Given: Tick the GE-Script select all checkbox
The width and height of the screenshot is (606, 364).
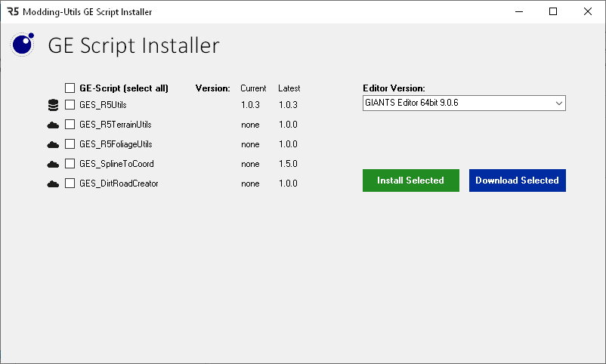Looking at the screenshot, I should coord(70,88).
